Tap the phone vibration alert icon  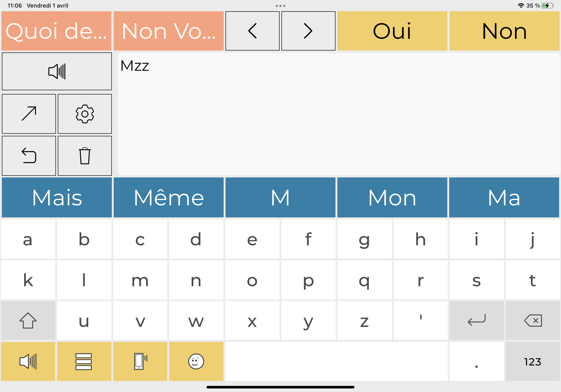[x=140, y=361]
